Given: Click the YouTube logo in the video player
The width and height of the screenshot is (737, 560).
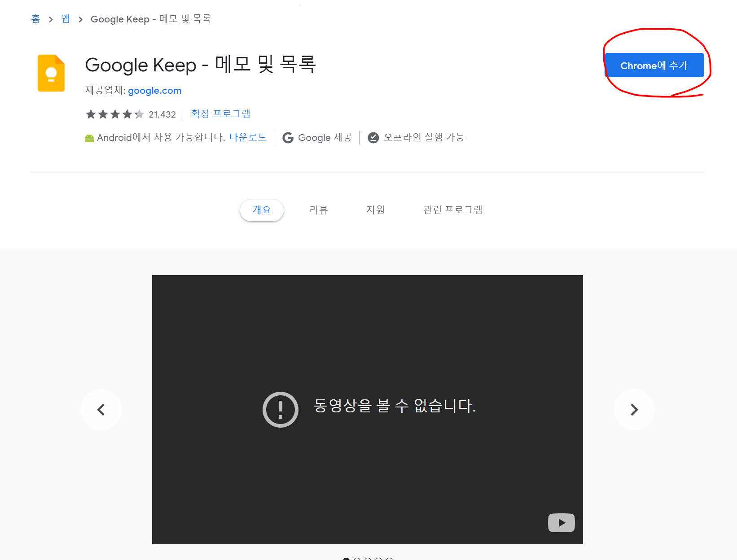Looking at the screenshot, I should pyautogui.click(x=562, y=523).
